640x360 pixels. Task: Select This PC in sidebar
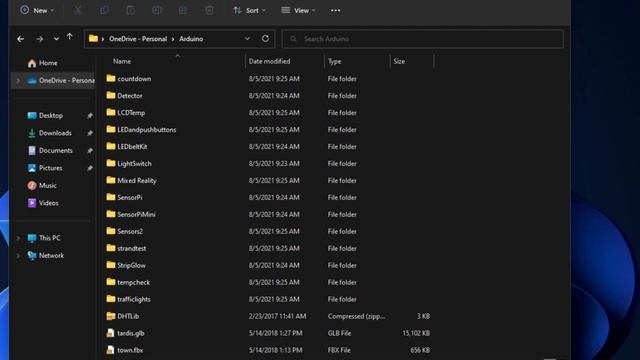point(44,238)
